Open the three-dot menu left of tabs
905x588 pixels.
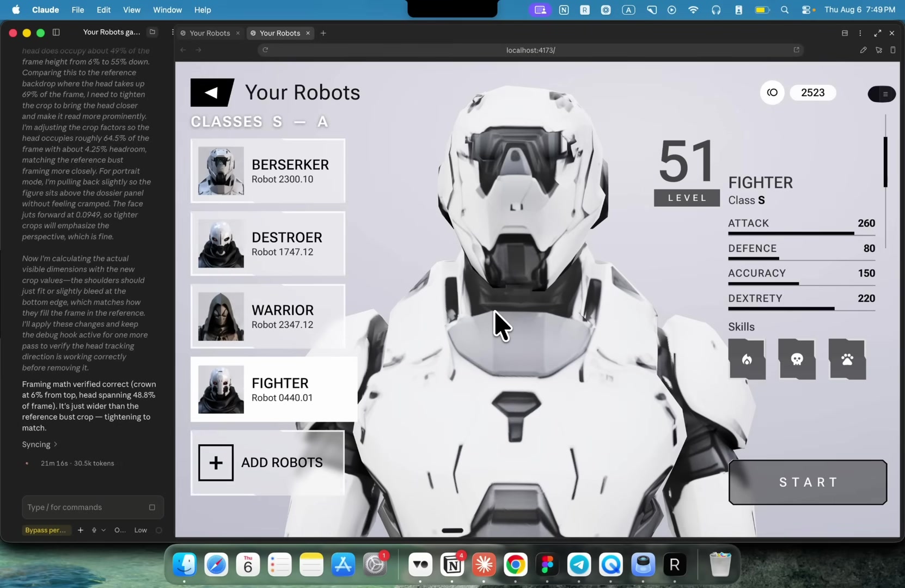[173, 33]
